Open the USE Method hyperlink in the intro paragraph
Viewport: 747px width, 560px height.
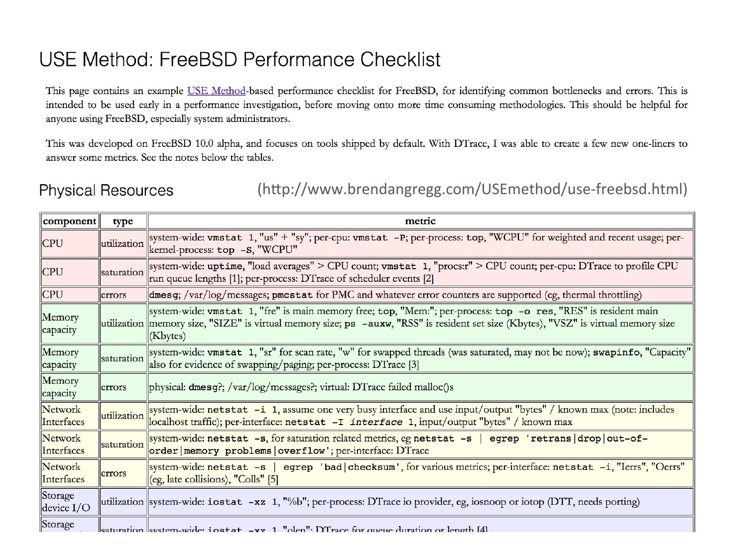click(216, 91)
